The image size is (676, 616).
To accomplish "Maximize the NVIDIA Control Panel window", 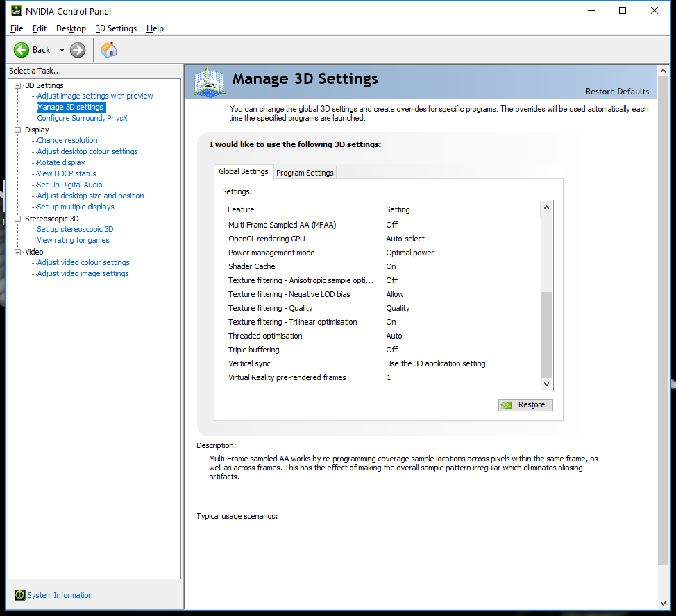I will (x=623, y=11).
